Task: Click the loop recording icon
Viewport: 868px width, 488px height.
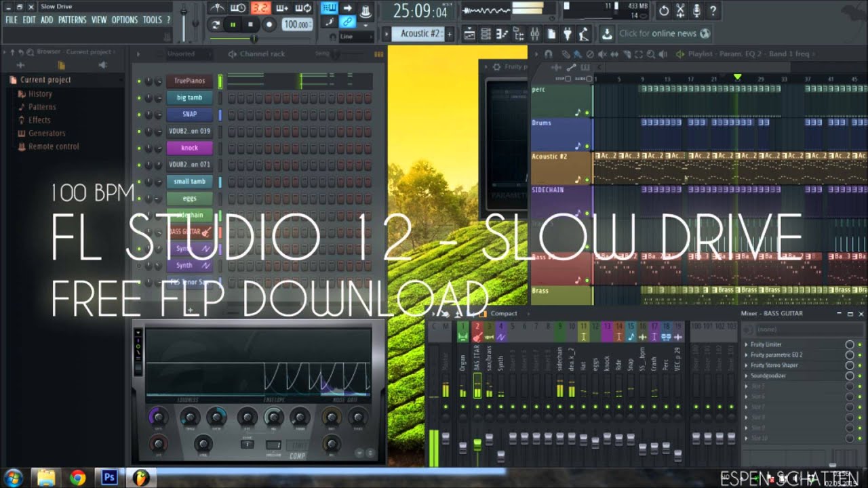Action: tap(304, 8)
